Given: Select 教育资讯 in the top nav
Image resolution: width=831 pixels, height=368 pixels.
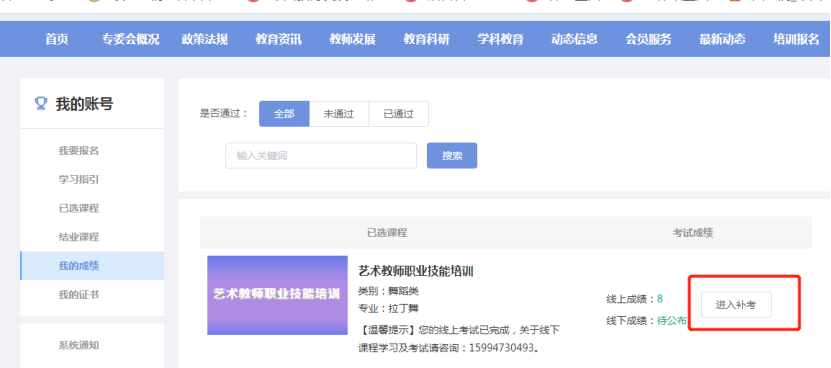Looking at the screenshot, I should tap(278, 39).
